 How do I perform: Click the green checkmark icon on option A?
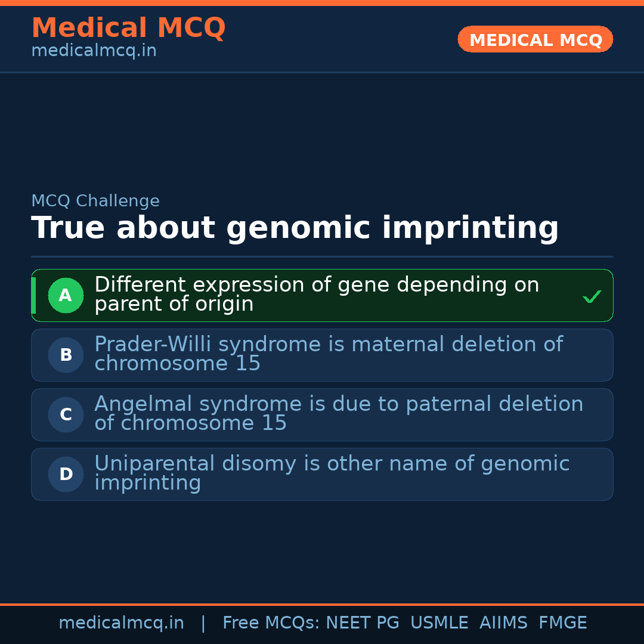pos(592,296)
